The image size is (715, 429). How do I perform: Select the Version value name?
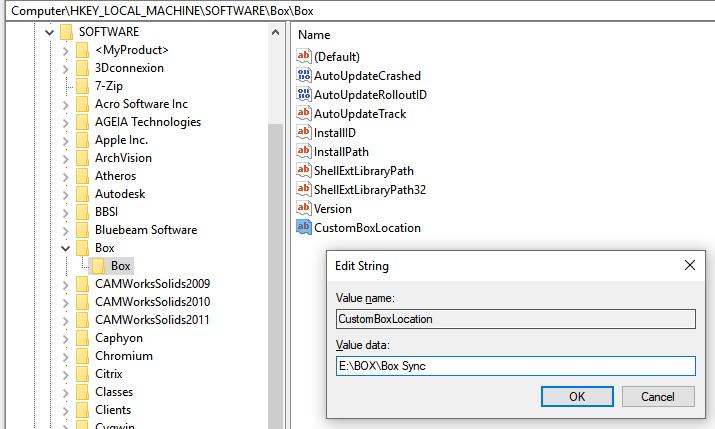pos(333,209)
